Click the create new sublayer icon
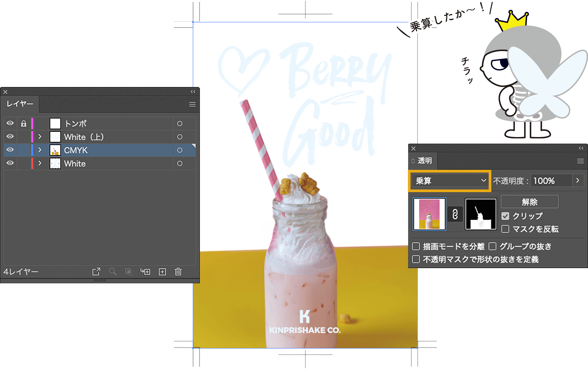Screen dimensions: 588x371 pos(145,272)
